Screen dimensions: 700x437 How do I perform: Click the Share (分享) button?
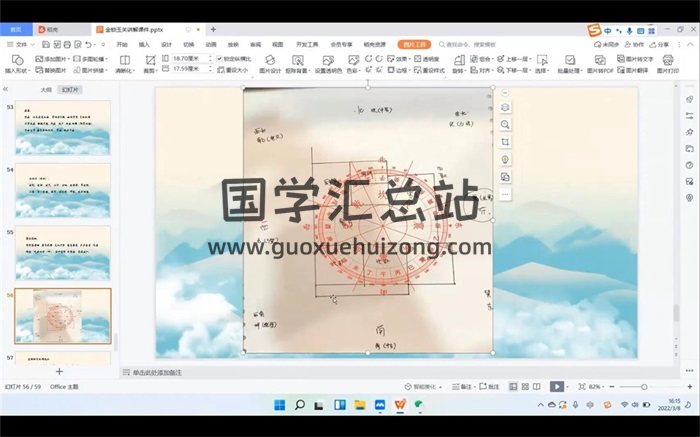tap(659, 44)
